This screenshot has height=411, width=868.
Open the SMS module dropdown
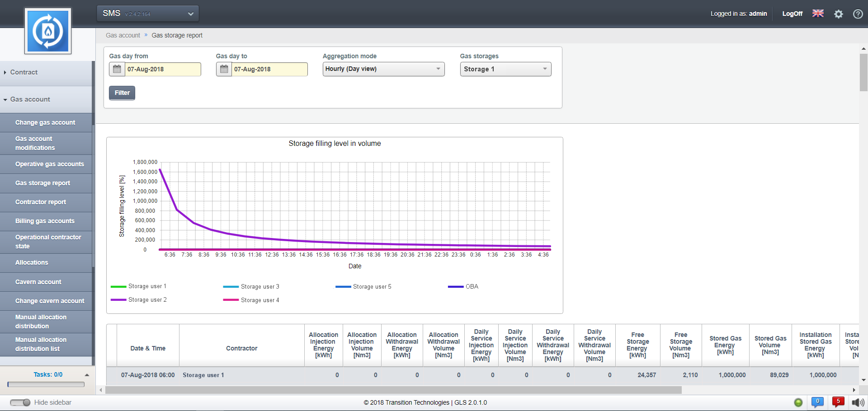coord(148,14)
